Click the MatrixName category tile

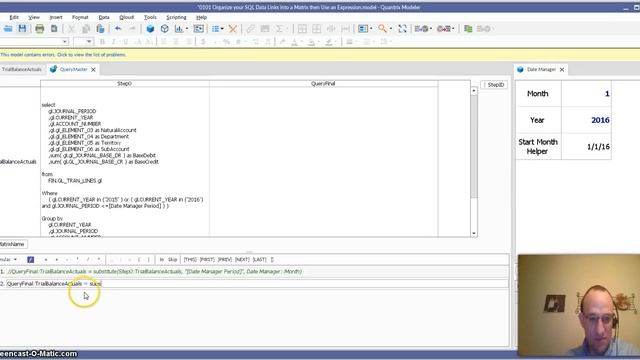(x=13, y=244)
